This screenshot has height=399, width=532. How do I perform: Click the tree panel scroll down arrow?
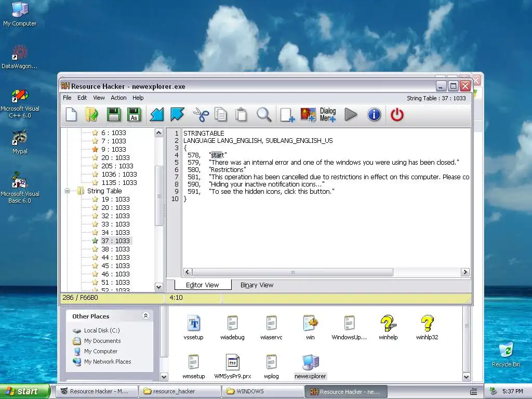pyautogui.click(x=159, y=287)
